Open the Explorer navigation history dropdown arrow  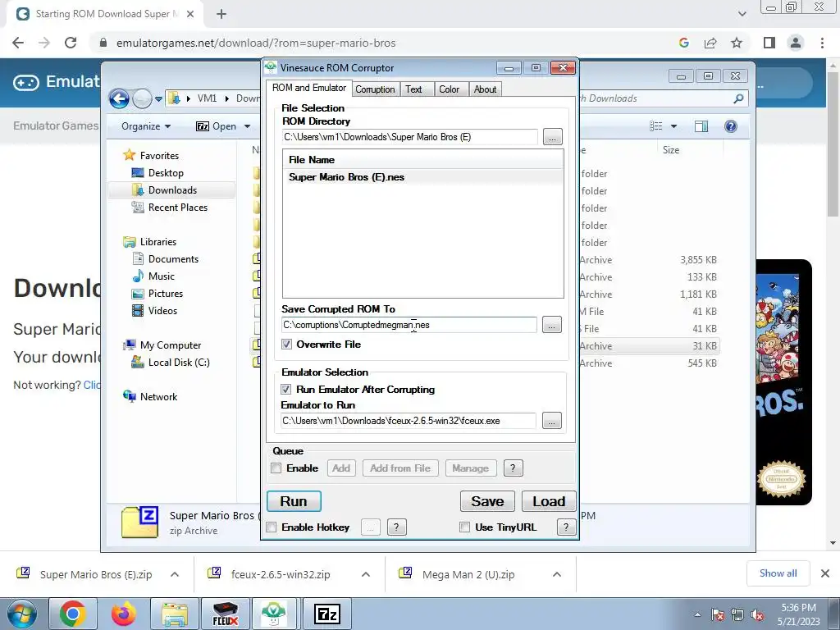[x=158, y=99]
